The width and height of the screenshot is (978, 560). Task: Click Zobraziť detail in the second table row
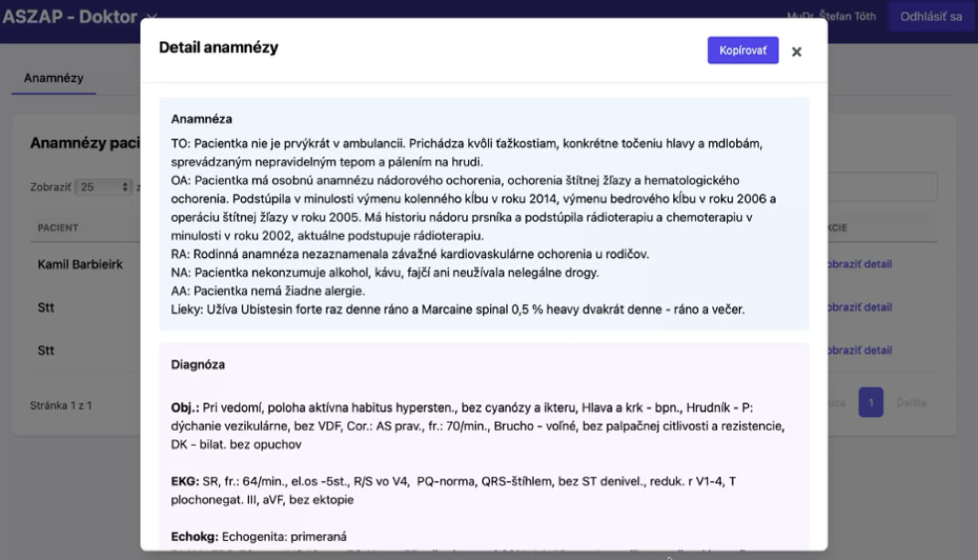(x=858, y=307)
